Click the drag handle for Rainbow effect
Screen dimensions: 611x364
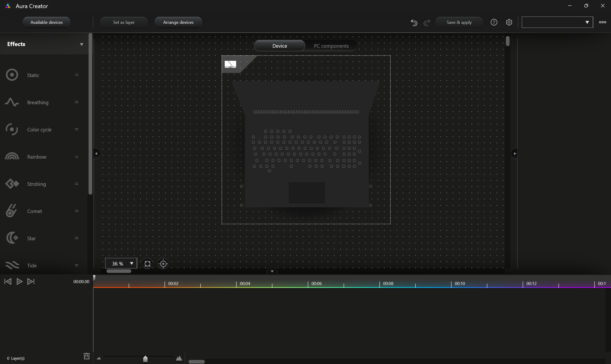pos(77,157)
